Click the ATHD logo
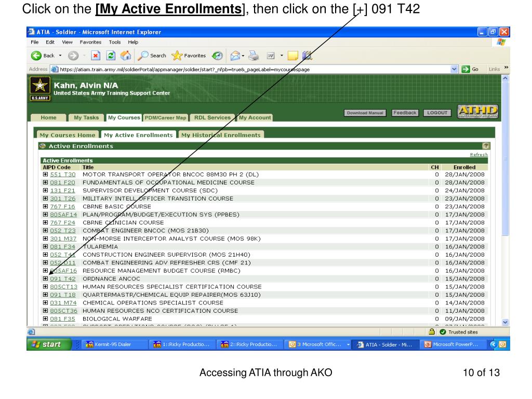 coord(478,111)
